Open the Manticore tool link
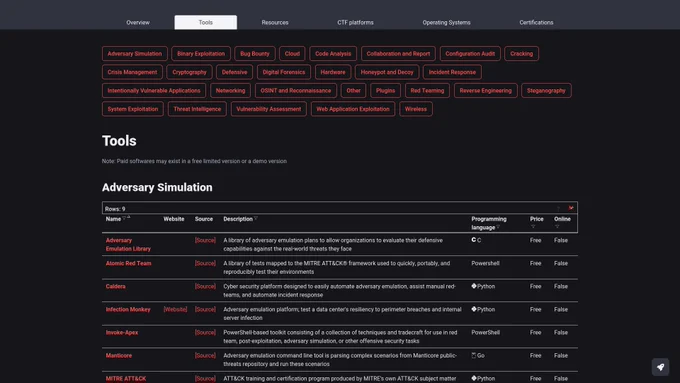The width and height of the screenshot is (680, 383). coord(119,355)
